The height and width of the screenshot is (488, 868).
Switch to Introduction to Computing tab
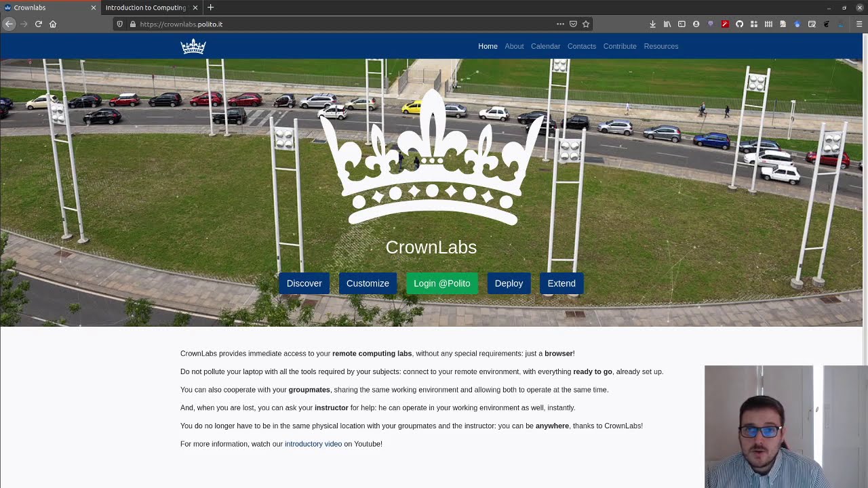click(x=151, y=7)
